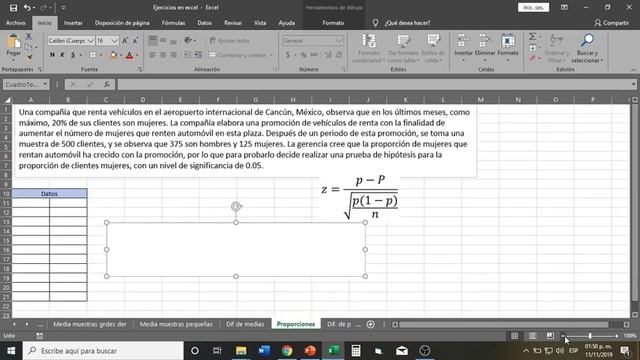Center text horizontally
This screenshot has width=640, height=360.
163,55
